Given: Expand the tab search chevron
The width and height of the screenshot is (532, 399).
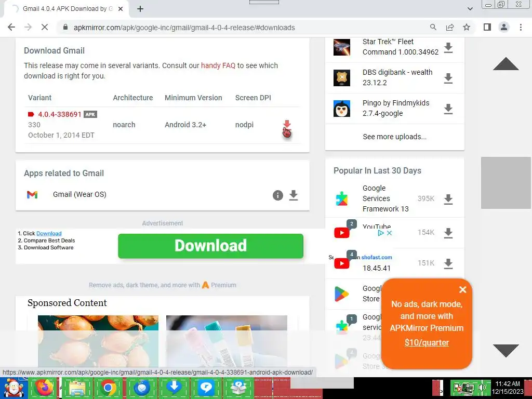Looking at the screenshot, I should [x=470, y=9].
